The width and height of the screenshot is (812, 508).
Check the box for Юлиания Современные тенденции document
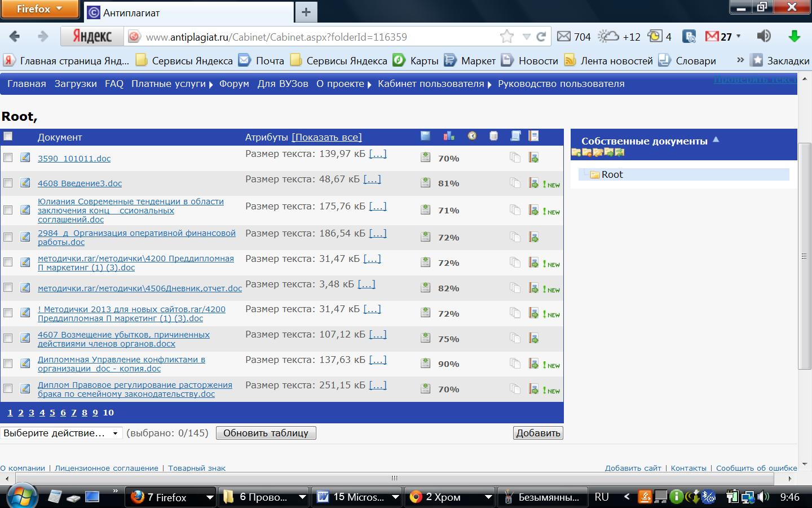[8, 209]
